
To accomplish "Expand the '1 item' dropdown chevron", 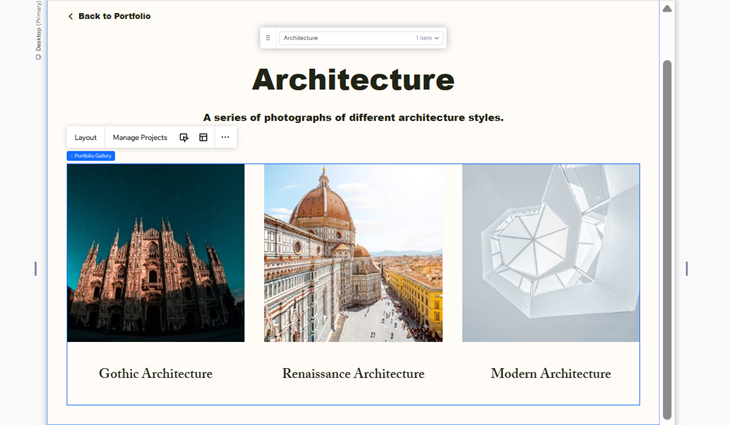I will [x=437, y=38].
